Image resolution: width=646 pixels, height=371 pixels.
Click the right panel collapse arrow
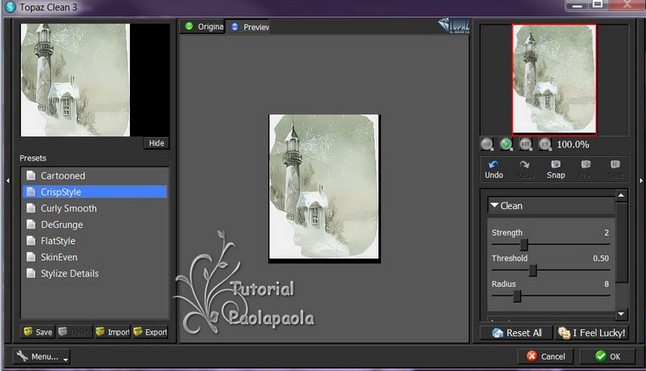tap(641, 180)
